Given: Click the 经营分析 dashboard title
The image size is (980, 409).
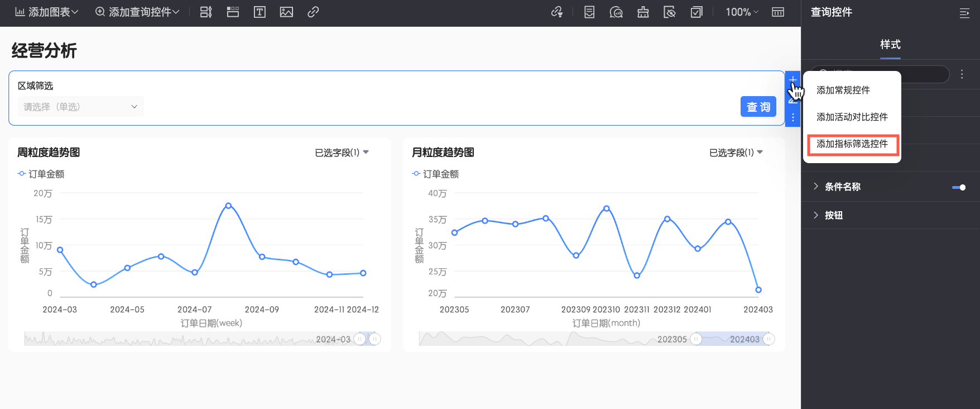Looking at the screenshot, I should pyautogui.click(x=44, y=51).
